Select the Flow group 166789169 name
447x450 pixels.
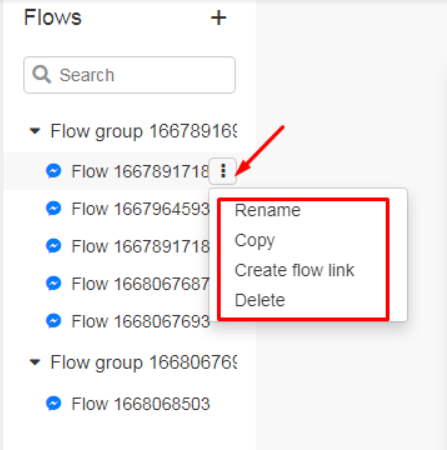point(144,131)
